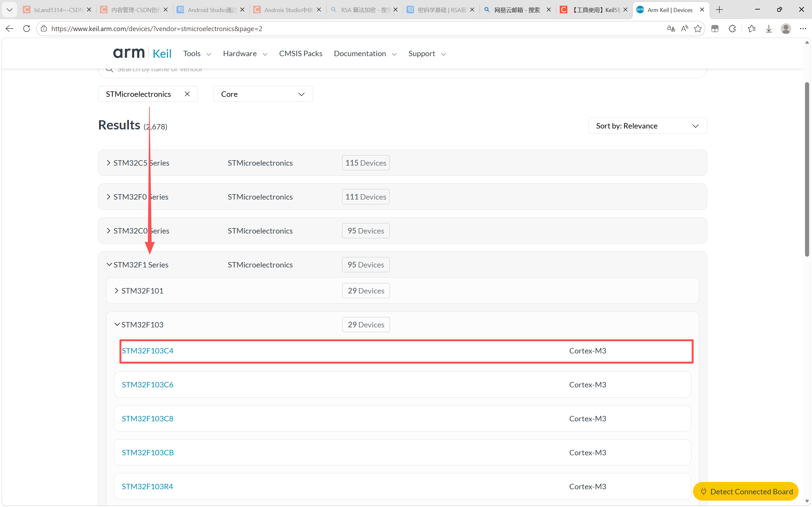Expand the STM32F0 Series row
Image resolution: width=812 pixels, height=507 pixels.
click(x=108, y=197)
